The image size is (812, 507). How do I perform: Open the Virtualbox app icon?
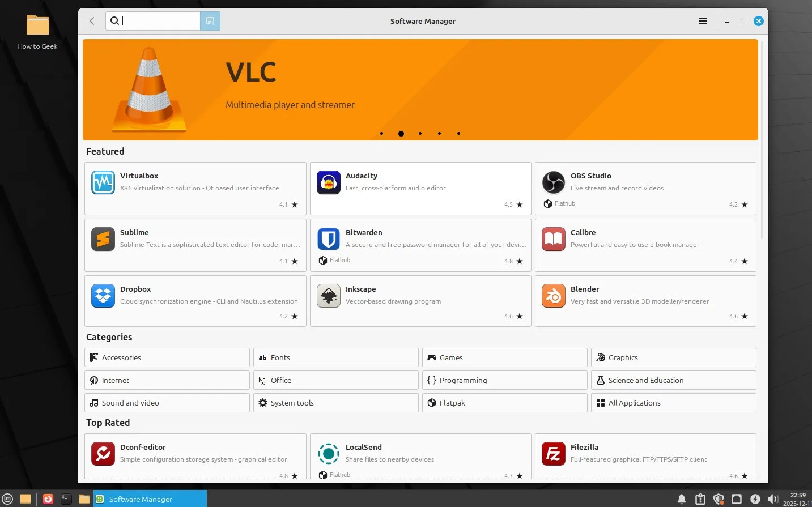pyautogui.click(x=103, y=182)
